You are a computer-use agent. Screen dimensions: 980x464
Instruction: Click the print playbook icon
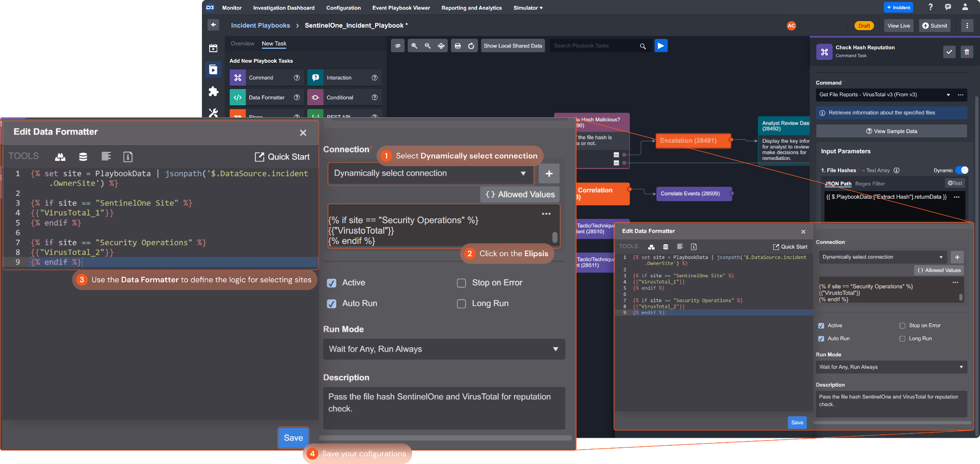click(x=457, y=46)
